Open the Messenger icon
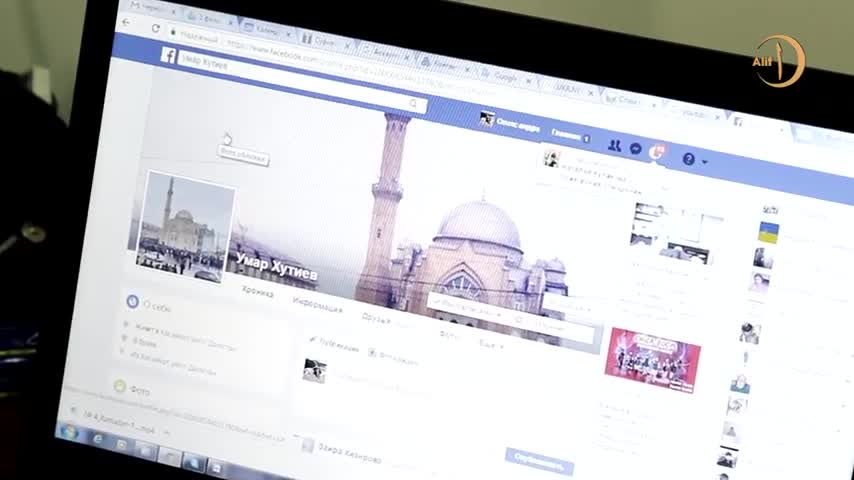The width and height of the screenshot is (854, 480). coord(636,148)
